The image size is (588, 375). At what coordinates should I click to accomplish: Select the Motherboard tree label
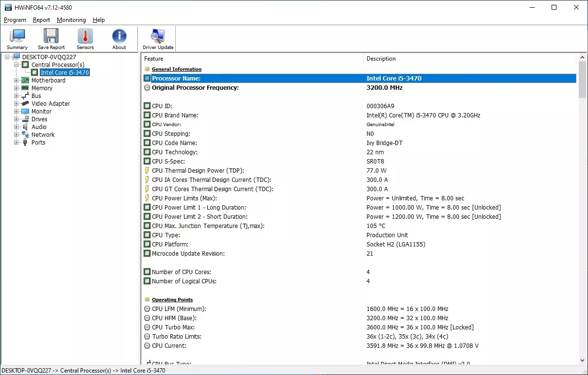pyautogui.click(x=49, y=81)
